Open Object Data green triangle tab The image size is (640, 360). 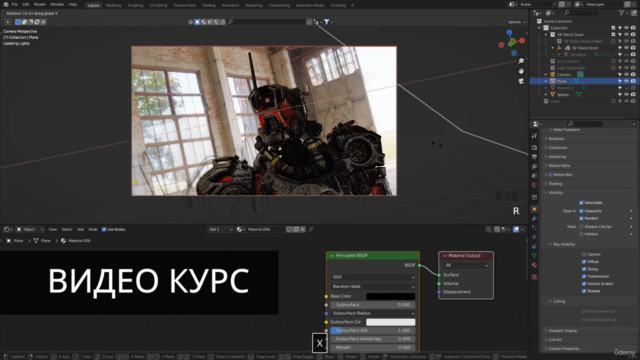(x=534, y=256)
